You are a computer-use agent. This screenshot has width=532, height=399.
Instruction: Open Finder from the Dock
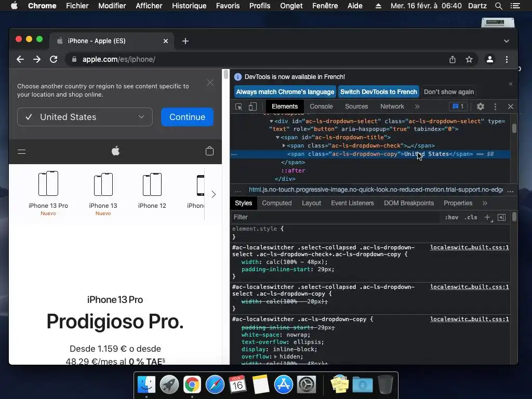tap(146, 384)
